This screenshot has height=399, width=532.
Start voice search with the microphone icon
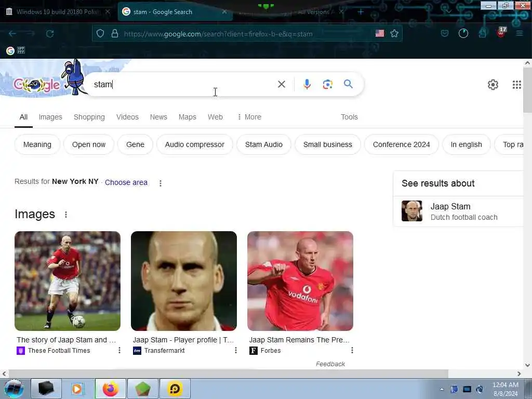pyautogui.click(x=307, y=84)
